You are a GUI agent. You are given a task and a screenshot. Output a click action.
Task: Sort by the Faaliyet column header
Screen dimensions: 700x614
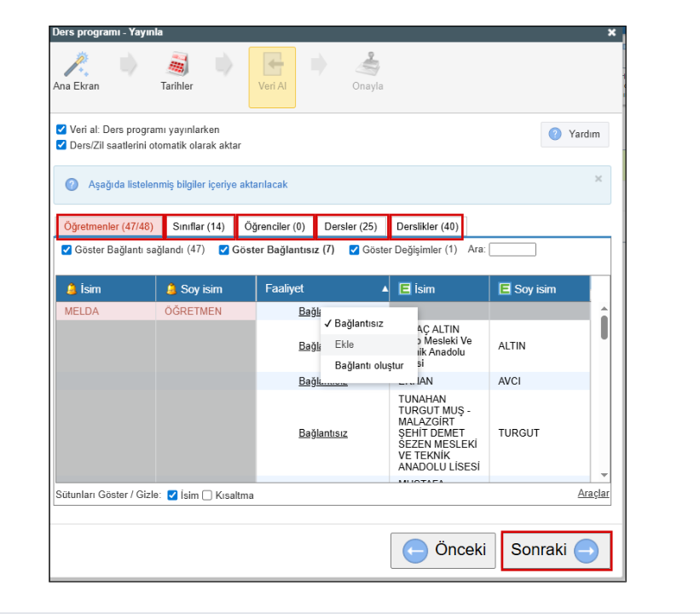click(x=321, y=289)
